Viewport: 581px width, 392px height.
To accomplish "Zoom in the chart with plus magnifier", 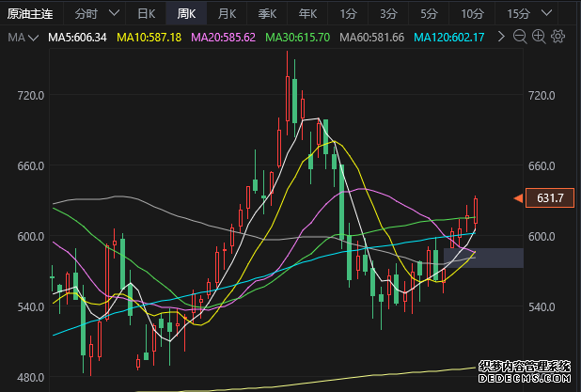I will [539, 37].
